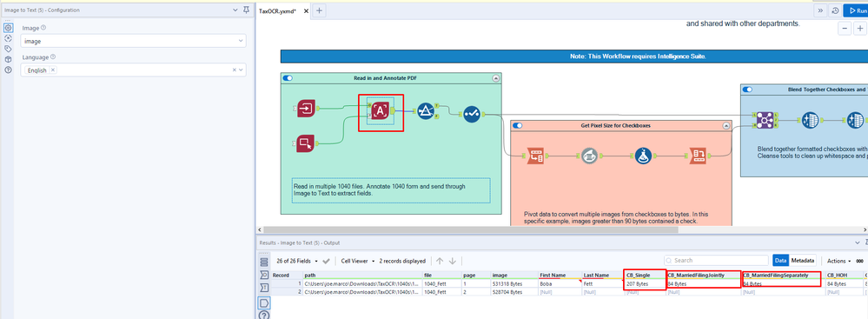868x319 pixels.
Task: Apply field selection checkmark
Action: click(x=326, y=261)
